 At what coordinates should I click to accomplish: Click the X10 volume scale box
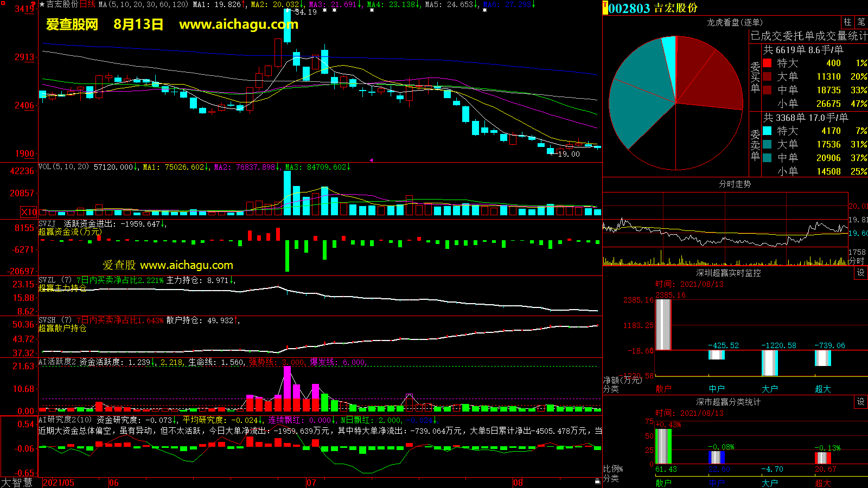(29, 212)
